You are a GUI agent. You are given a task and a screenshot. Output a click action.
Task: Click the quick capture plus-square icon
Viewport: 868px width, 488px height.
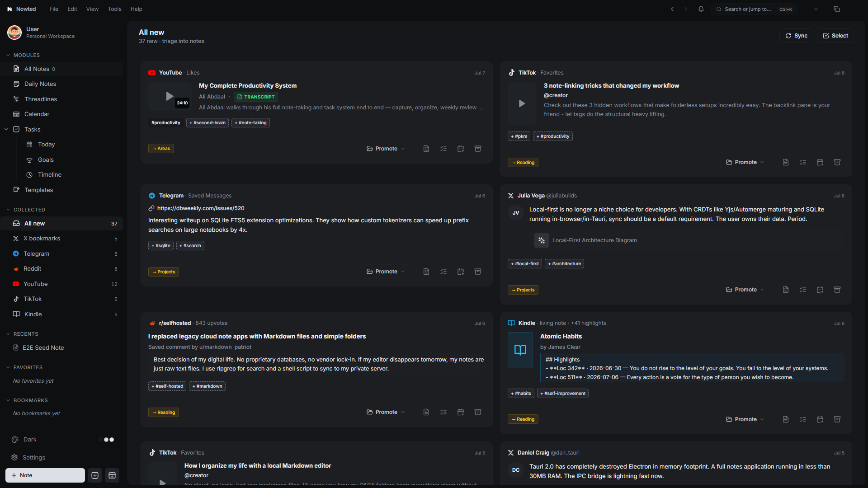(95, 475)
